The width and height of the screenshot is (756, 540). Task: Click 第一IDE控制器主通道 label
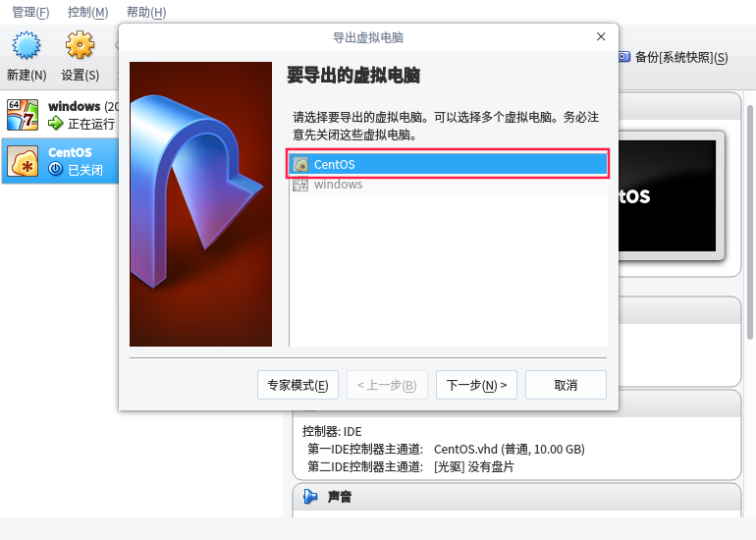365,450
